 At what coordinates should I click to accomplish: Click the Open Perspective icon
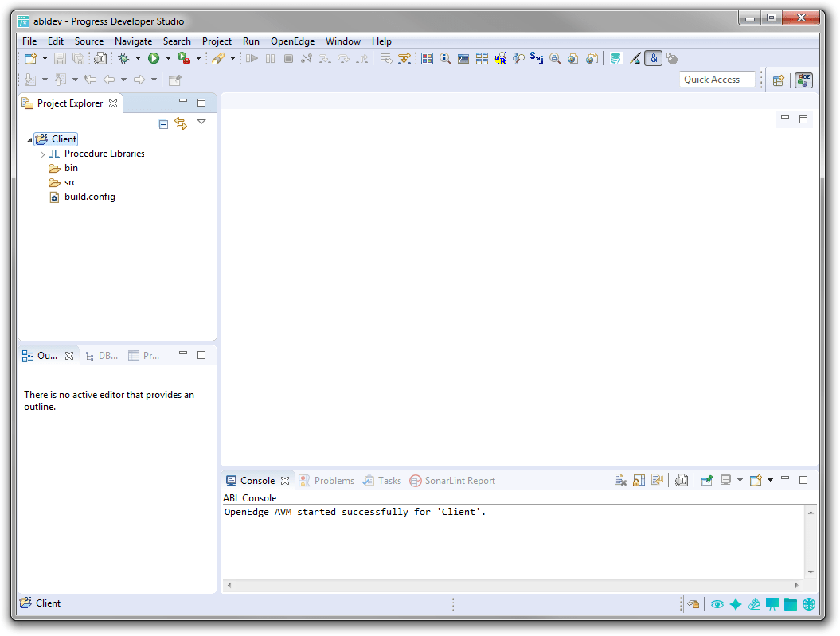779,80
